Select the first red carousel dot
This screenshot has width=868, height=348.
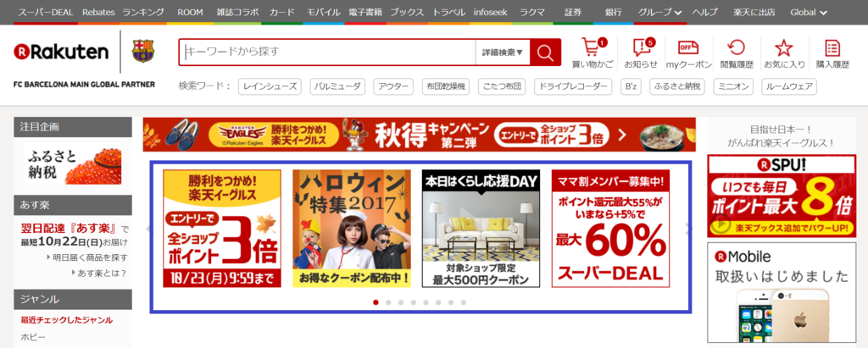(x=376, y=302)
